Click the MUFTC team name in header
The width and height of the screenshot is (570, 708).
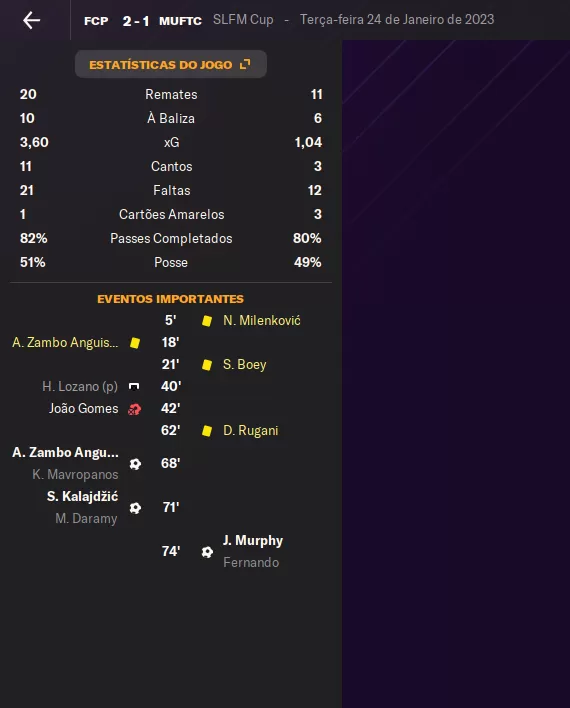click(x=180, y=21)
